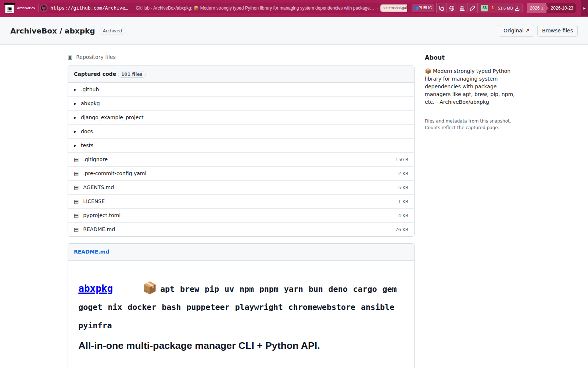Click the AGENTS.md file name
This screenshot has height=368, width=588.
98,188
